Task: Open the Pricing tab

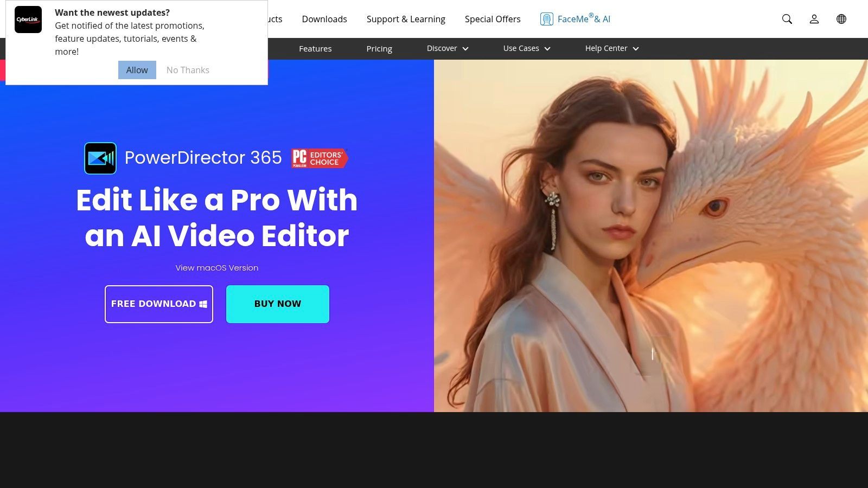Action: click(379, 49)
